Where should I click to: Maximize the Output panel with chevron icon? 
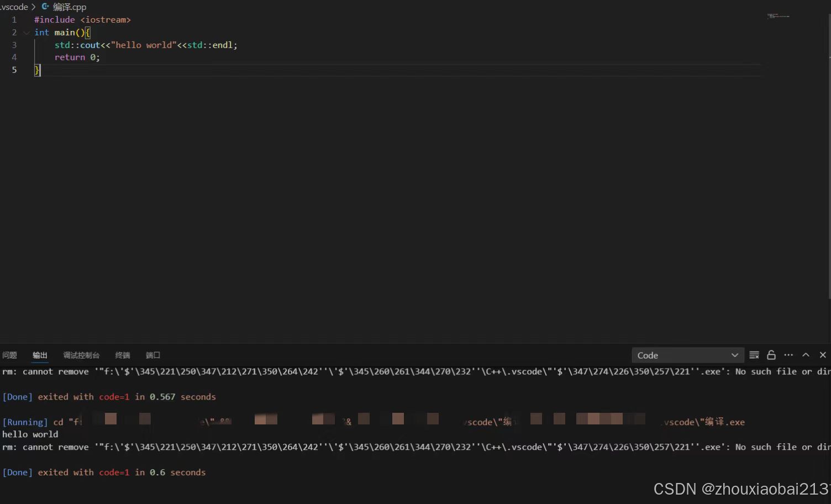coord(806,355)
